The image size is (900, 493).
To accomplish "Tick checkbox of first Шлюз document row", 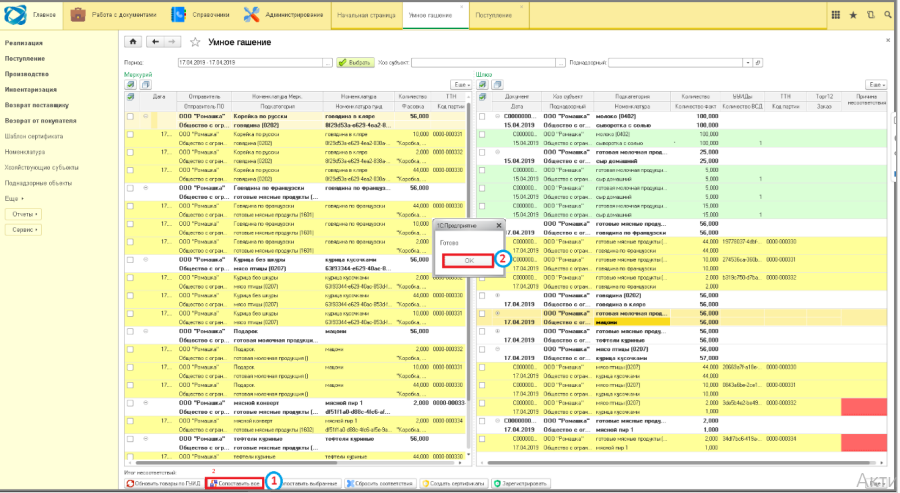I will (482, 117).
